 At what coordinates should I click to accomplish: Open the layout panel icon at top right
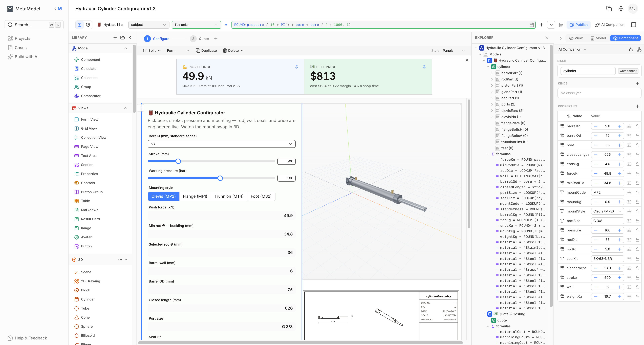633,25
